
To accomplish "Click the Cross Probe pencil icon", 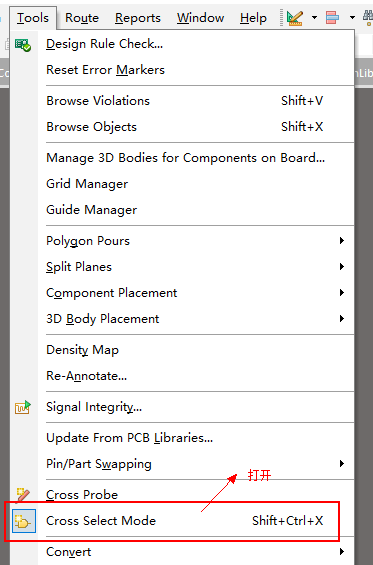I will 23,494.
